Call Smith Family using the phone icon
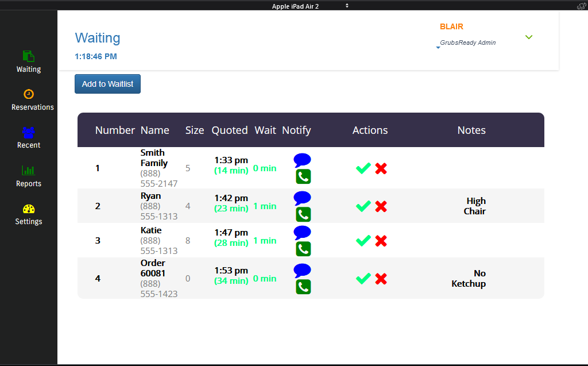 click(x=303, y=176)
